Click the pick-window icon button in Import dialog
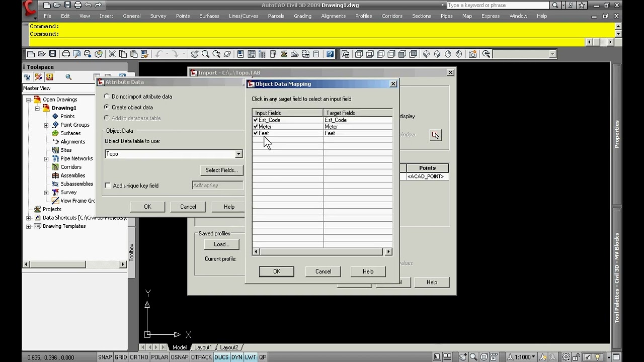 click(x=435, y=135)
